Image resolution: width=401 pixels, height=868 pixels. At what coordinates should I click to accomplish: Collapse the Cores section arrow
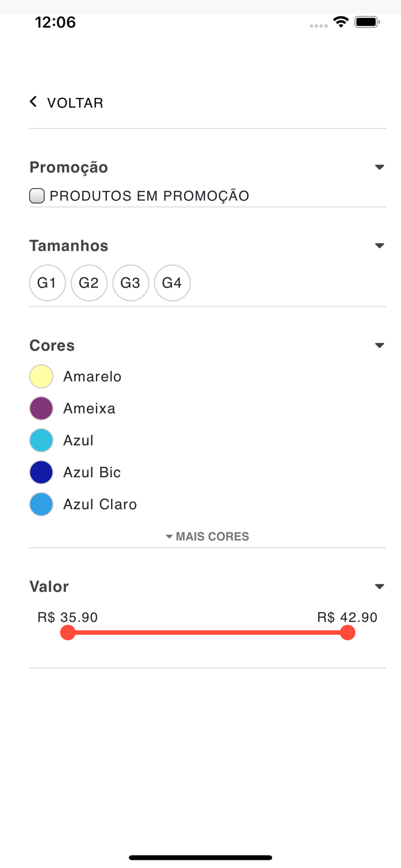click(380, 345)
